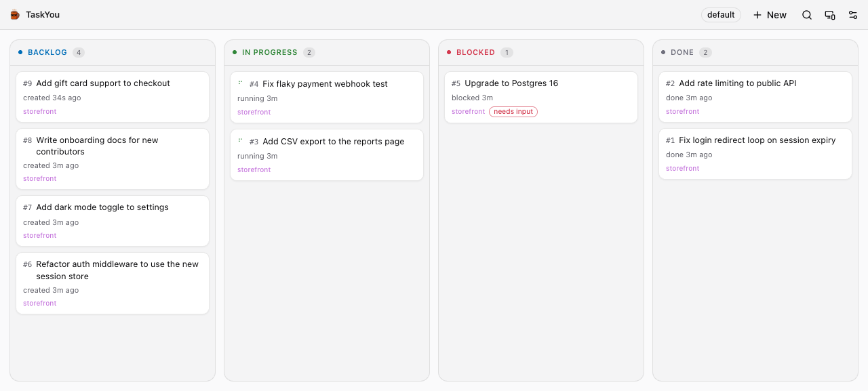Screen dimensions: 868x391
Task: Open the default project selector pill
Action: 721,15
